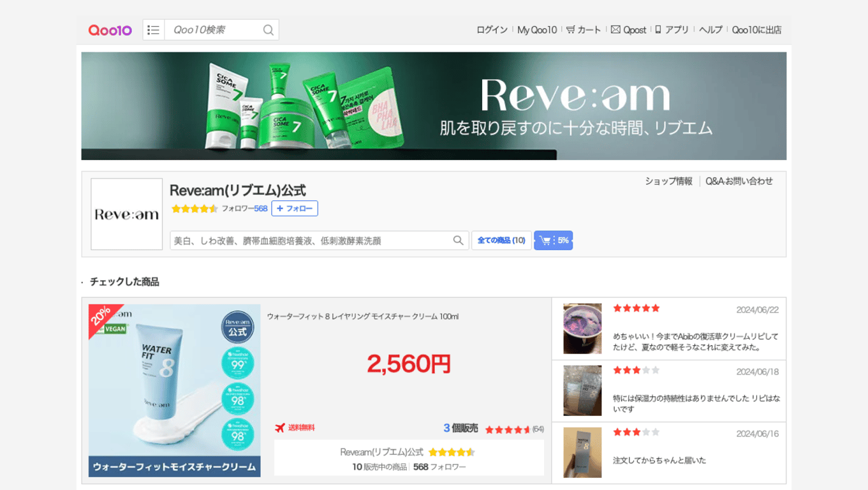Screen dimensions: 868x490
Task: Open Q&A·お問い合わせ link
Action: tap(739, 181)
